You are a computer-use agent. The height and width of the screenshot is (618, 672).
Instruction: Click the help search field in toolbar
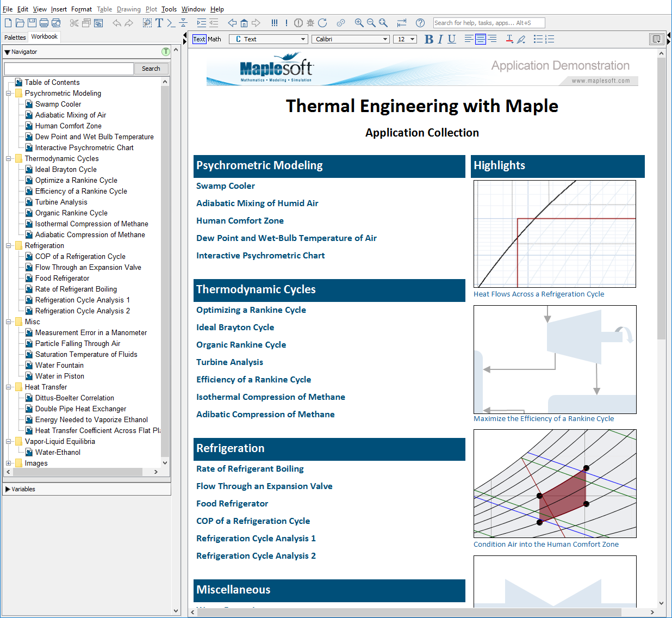pyautogui.click(x=489, y=23)
